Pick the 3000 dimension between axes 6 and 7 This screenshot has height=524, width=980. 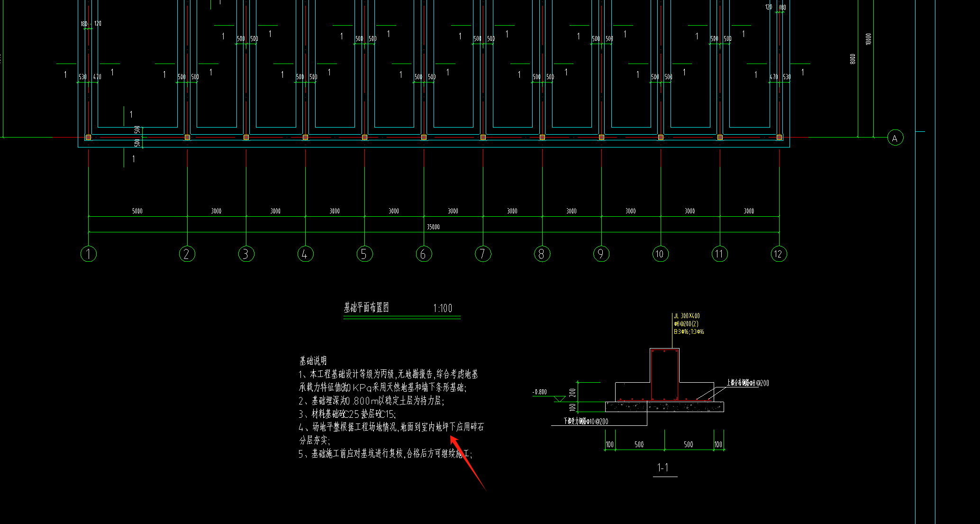tap(453, 211)
